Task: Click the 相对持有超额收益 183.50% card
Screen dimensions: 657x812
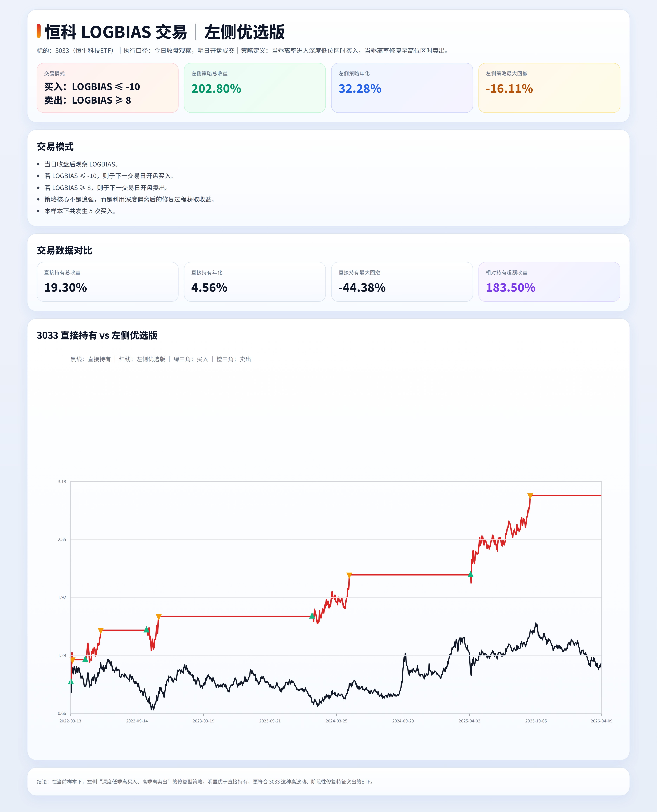Action: click(549, 282)
